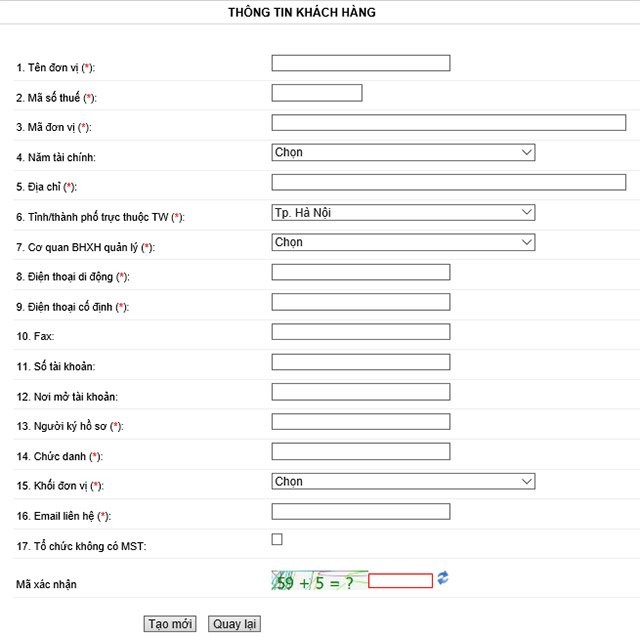The height and width of the screenshot is (637, 640).
Task: Click the Mã số thuế input box
Action: coord(317,93)
